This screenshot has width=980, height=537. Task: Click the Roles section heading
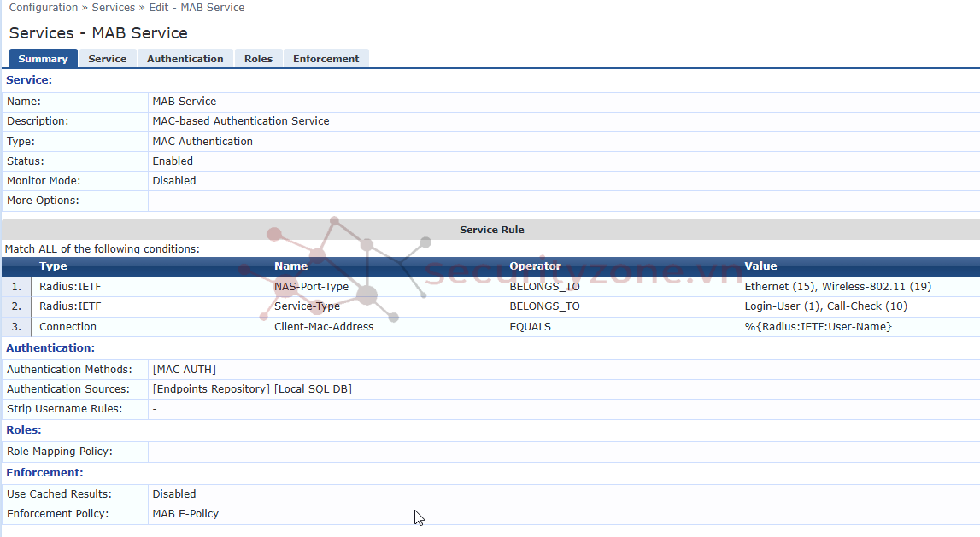[x=24, y=430]
